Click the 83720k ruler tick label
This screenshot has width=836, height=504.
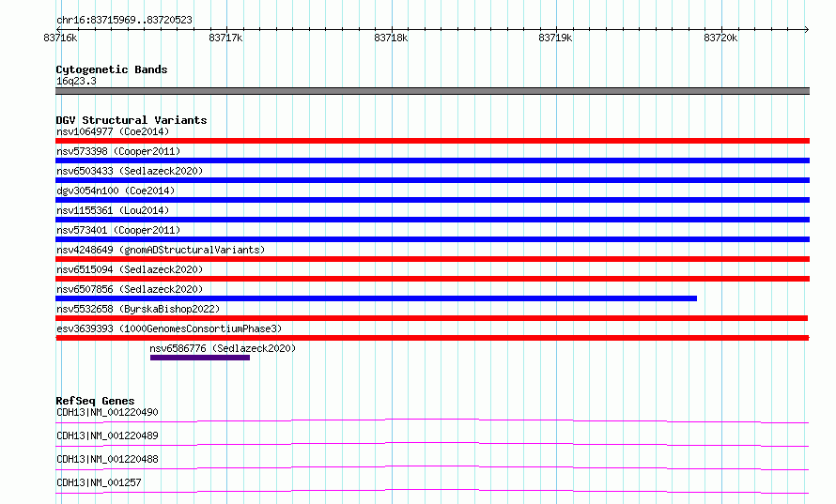[x=720, y=38]
